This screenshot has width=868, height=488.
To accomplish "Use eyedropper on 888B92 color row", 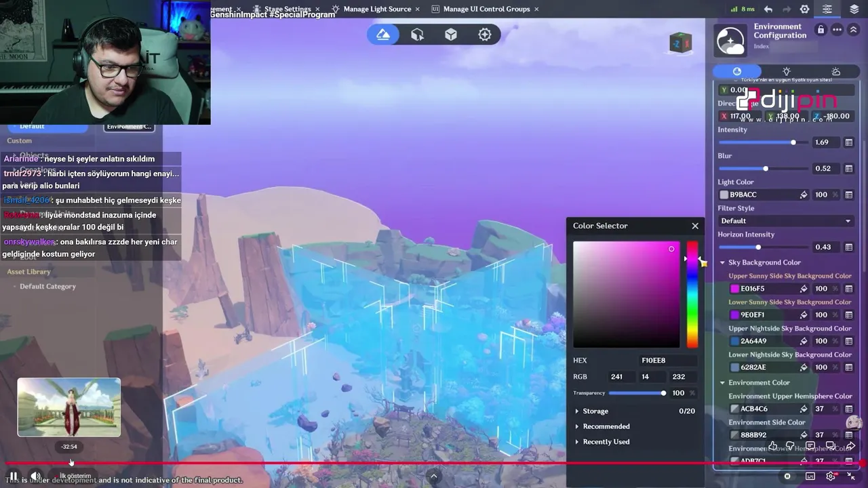I will (804, 435).
